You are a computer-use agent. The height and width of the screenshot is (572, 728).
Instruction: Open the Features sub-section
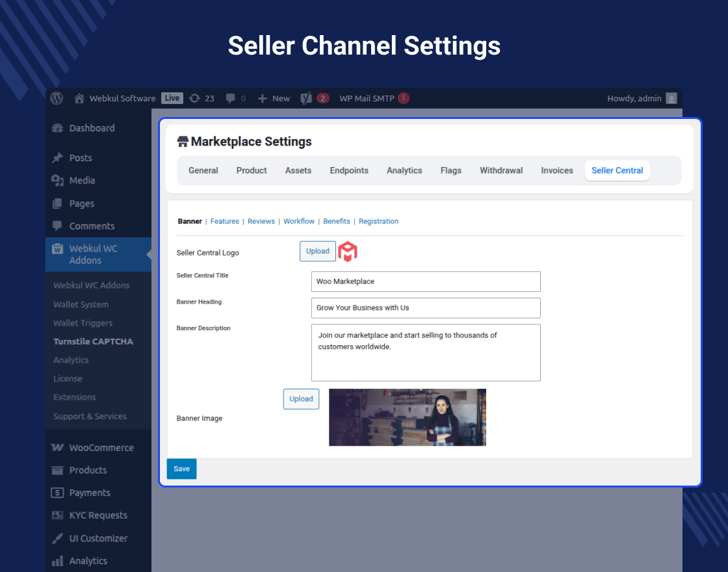pos(225,222)
